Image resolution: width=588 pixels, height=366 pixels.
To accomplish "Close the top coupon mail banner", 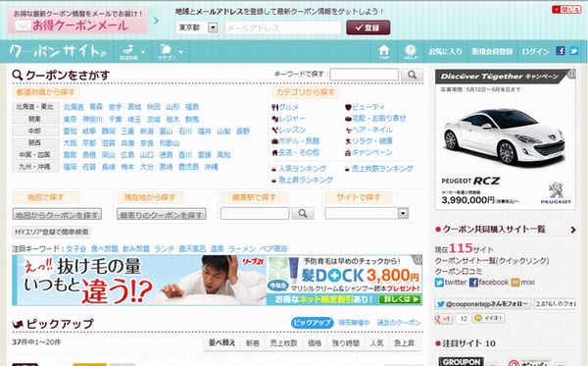I will coord(566,10).
